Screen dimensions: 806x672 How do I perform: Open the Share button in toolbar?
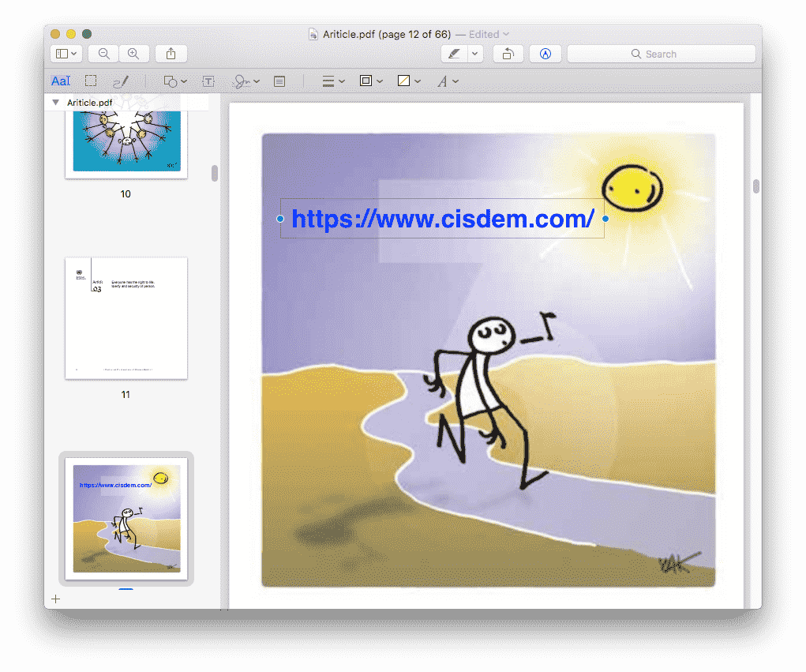tap(171, 54)
